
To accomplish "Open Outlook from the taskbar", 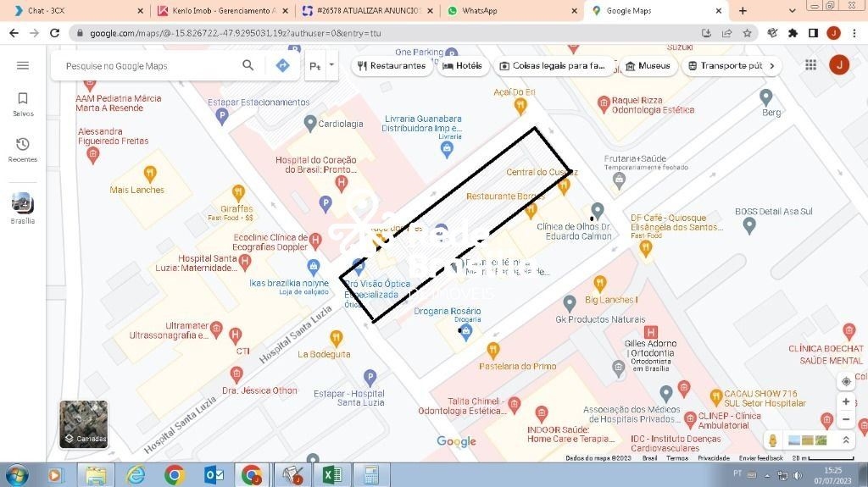I will [214, 475].
